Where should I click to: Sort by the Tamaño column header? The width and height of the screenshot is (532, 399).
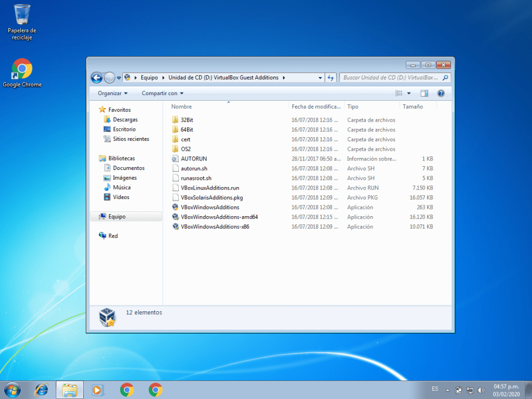point(413,107)
